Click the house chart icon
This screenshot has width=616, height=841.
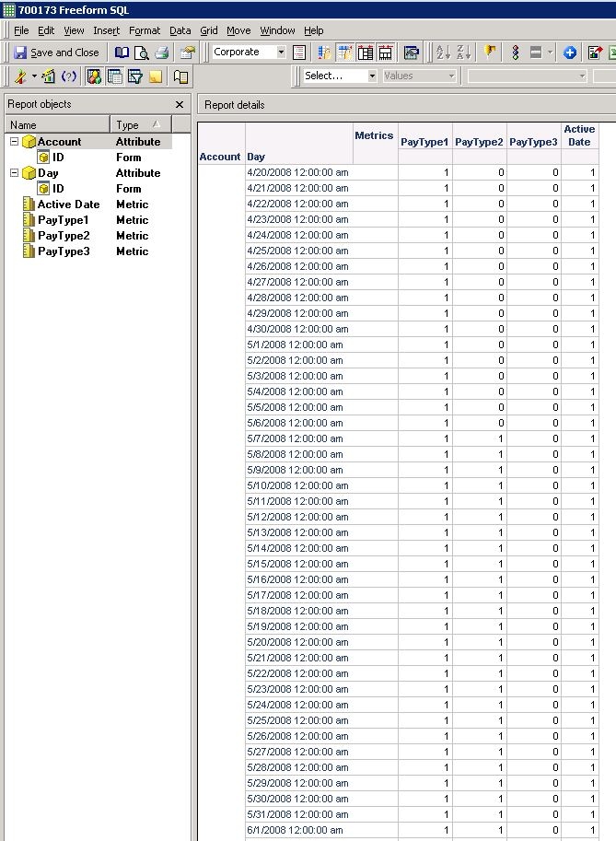coord(48,76)
